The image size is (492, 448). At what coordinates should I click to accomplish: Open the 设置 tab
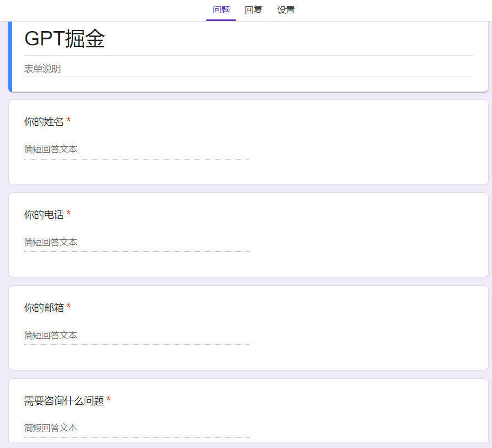tap(286, 10)
